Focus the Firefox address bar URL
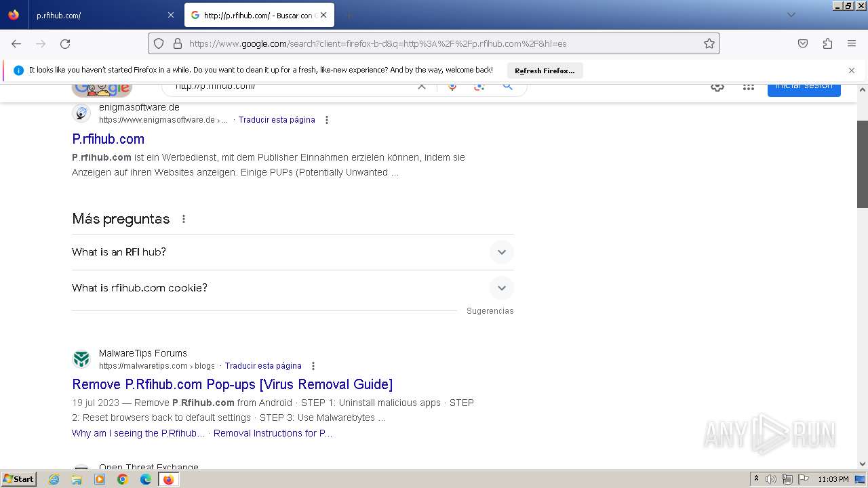 (434, 43)
